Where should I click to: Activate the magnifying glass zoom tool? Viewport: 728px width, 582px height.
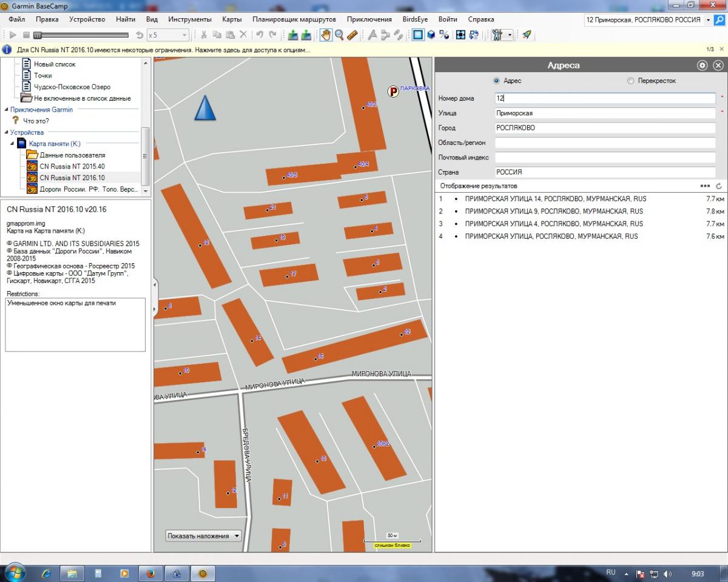[340, 35]
